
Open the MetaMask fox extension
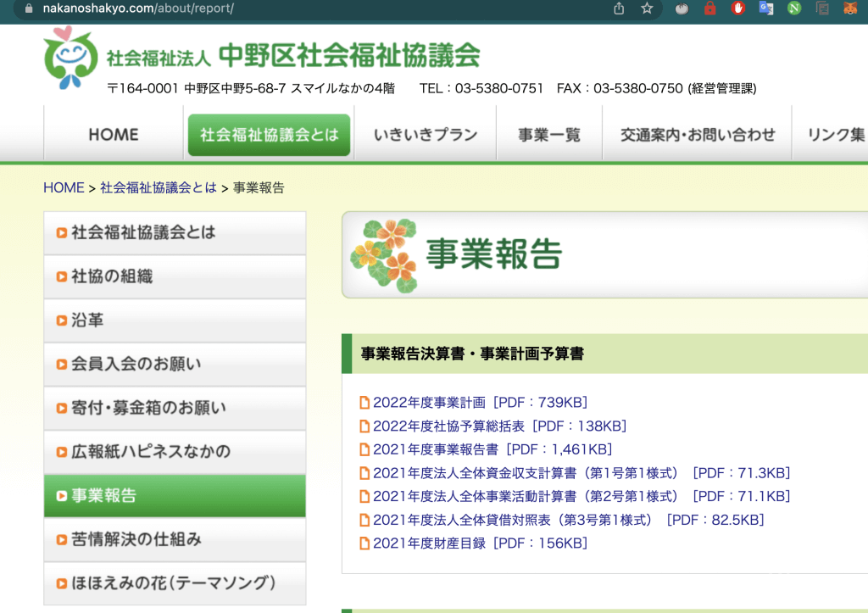pyautogui.click(x=849, y=8)
